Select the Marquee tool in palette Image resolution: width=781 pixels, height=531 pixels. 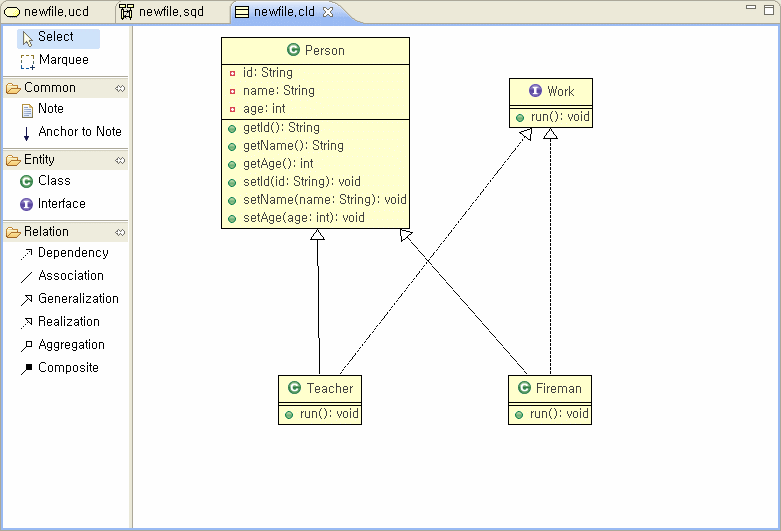(x=62, y=60)
